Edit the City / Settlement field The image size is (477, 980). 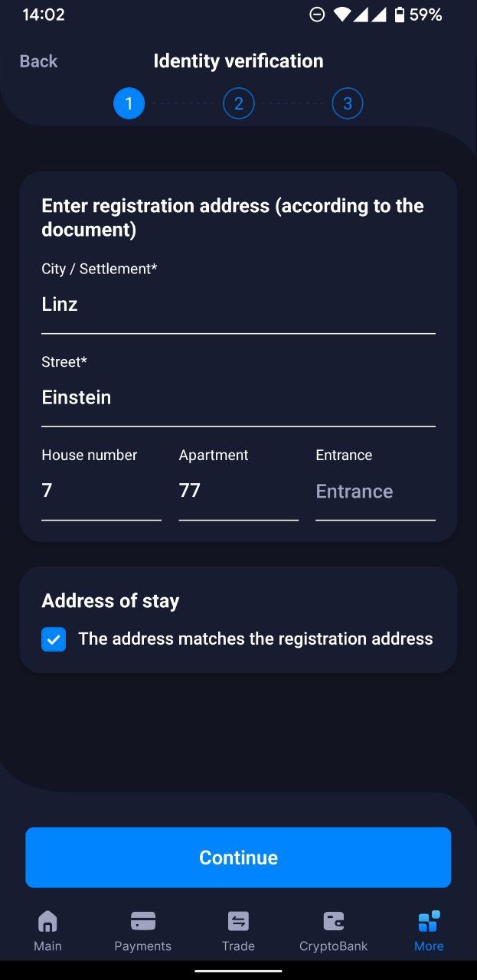tap(237, 305)
